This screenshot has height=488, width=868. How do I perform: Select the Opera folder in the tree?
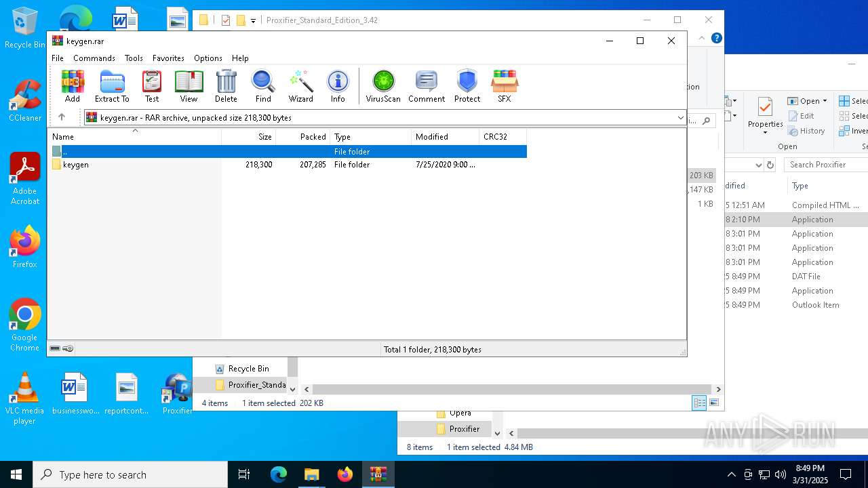[454, 413]
